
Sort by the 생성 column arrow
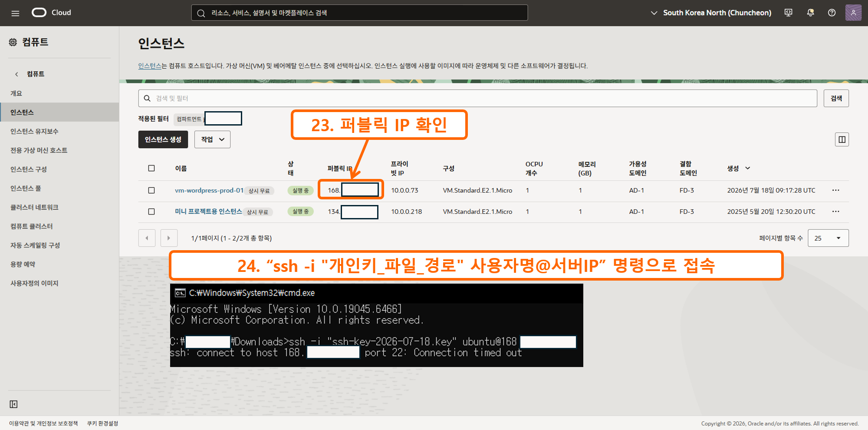click(x=747, y=168)
